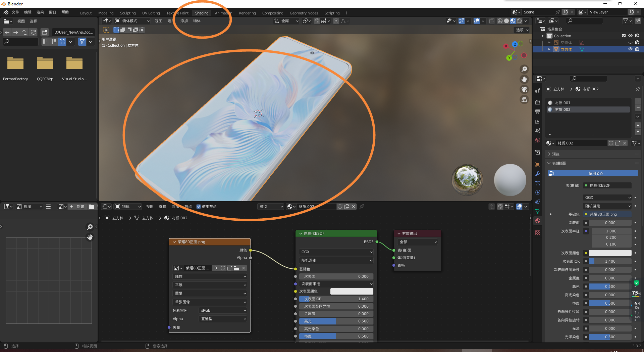
Task: Click the 高光 slider in BSDF node
Action: [x=336, y=321]
